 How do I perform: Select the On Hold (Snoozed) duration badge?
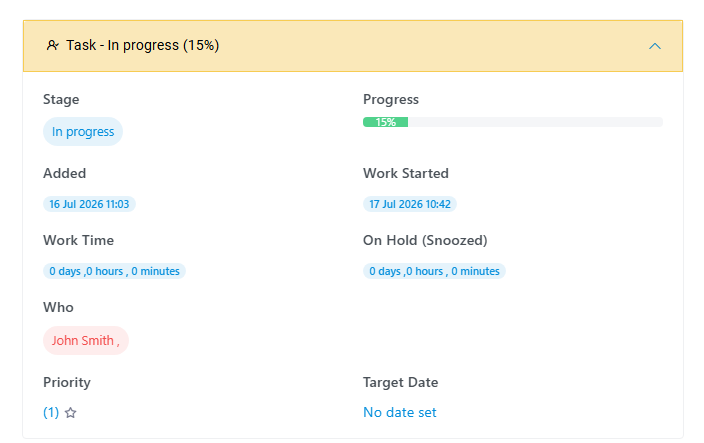[x=435, y=271]
